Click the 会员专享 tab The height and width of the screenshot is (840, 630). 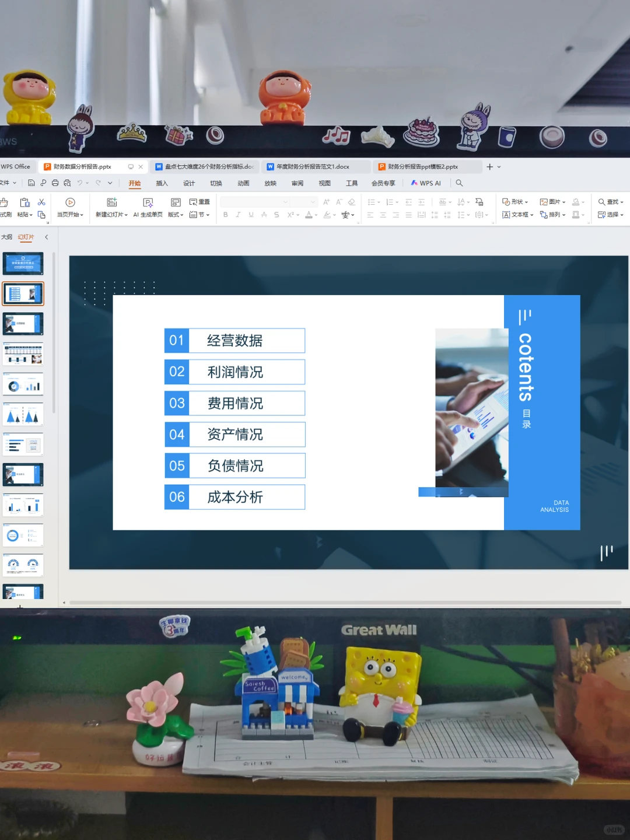pyautogui.click(x=383, y=183)
